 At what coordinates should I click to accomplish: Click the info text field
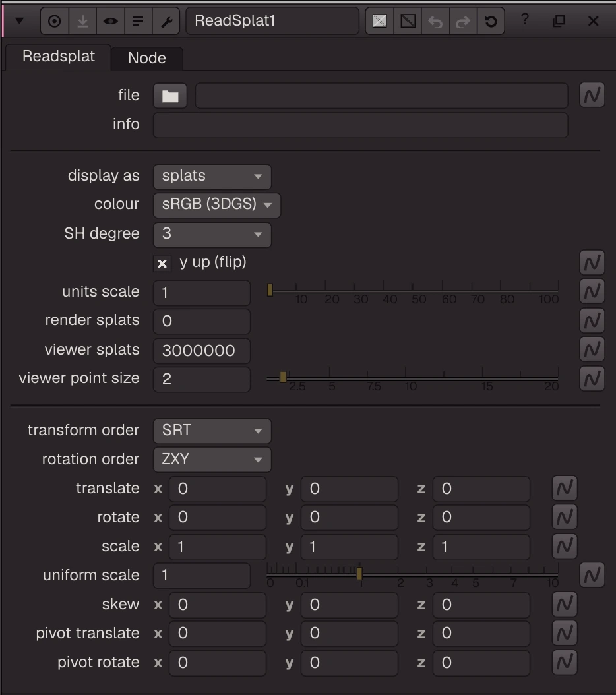tap(361, 125)
